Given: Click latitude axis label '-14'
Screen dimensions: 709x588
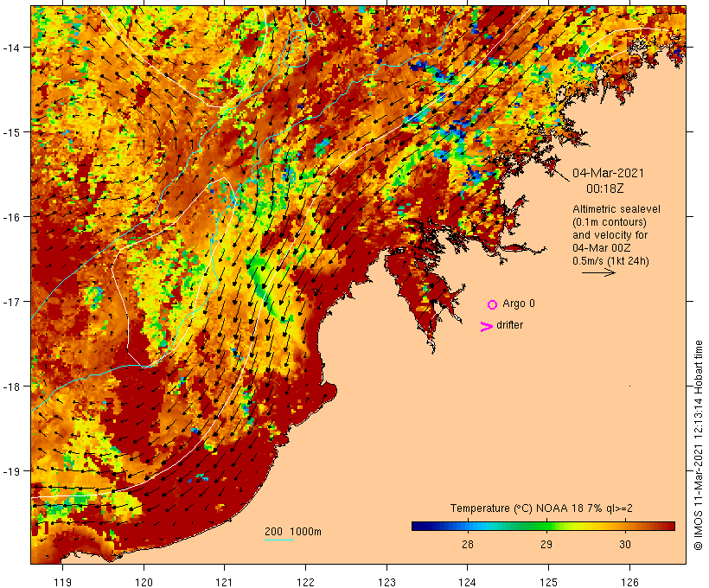Looking at the screenshot, I should point(11,48).
